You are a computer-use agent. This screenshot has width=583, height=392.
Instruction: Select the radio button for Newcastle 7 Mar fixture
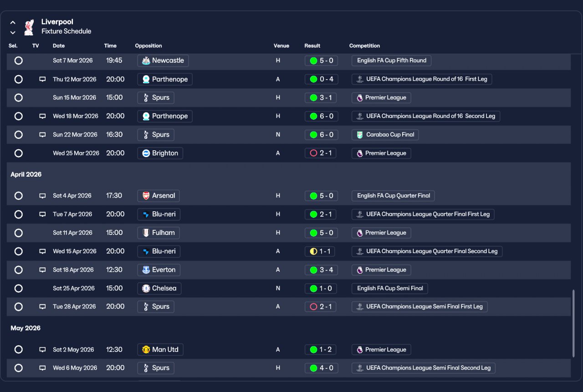pyautogui.click(x=18, y=61)
